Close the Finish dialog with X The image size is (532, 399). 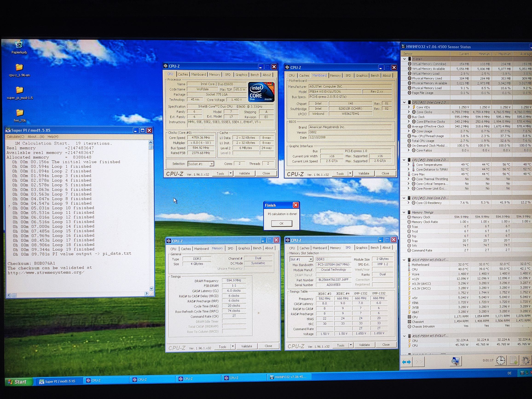296,205
